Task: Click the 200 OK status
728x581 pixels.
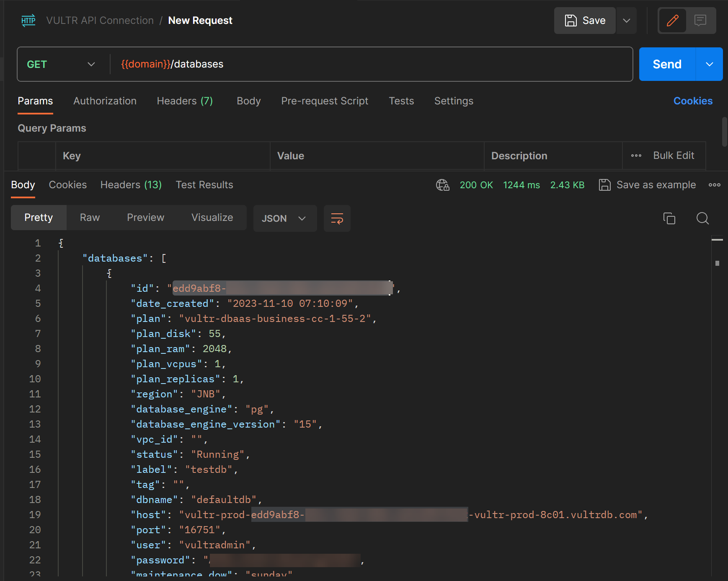Action: tap(476, 185)
